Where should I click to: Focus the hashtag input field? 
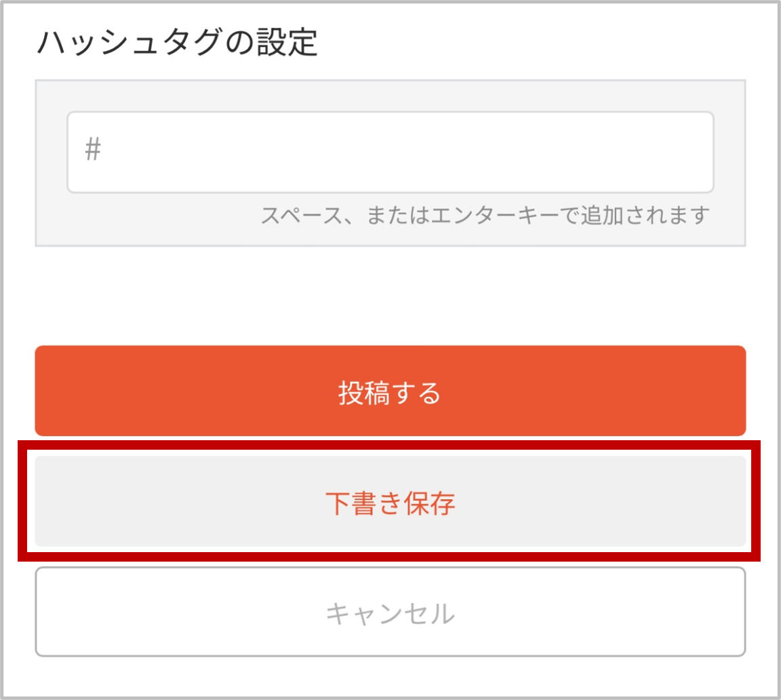point(390,152)
